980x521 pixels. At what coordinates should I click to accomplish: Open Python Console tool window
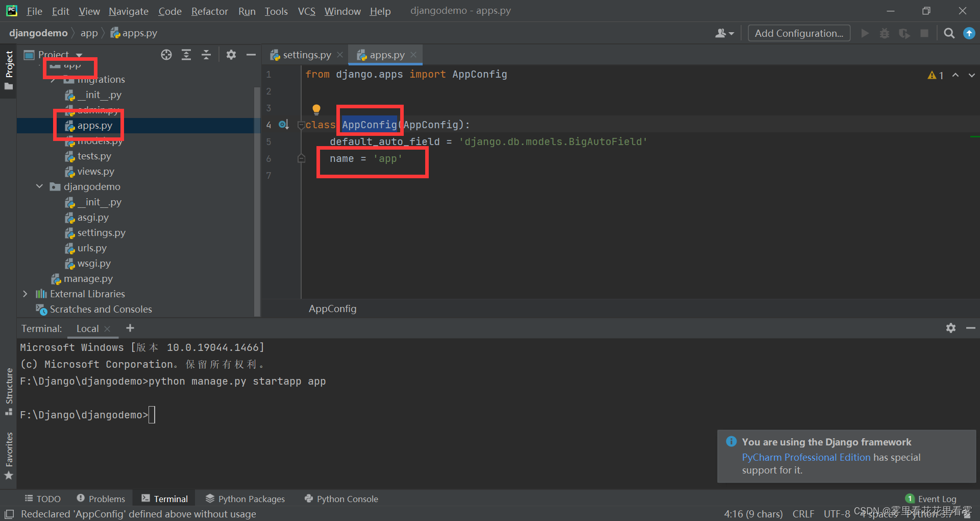341,499
